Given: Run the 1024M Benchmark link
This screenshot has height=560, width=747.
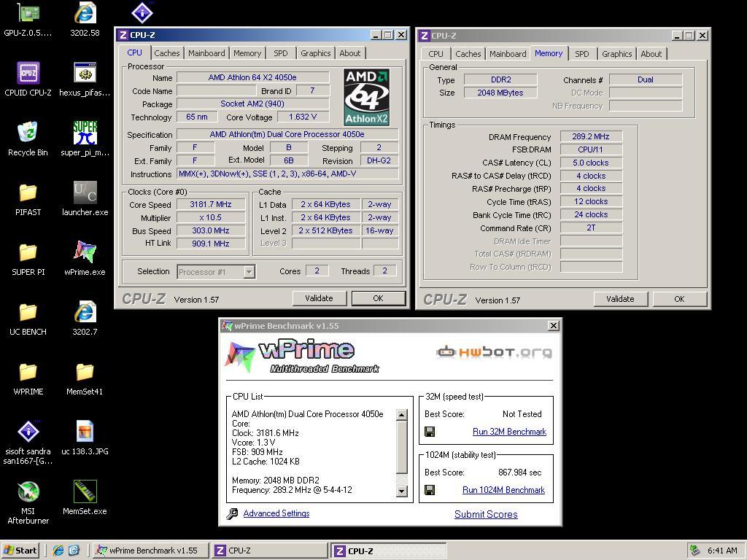Looking at the screenshot, I should pos(503,490).
